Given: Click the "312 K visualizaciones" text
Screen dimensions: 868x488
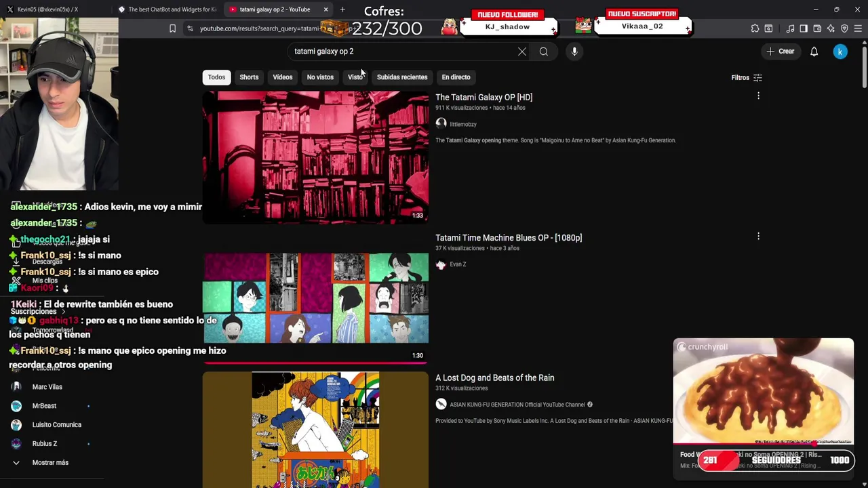Looking at the screenshot, I should point(461,388).
